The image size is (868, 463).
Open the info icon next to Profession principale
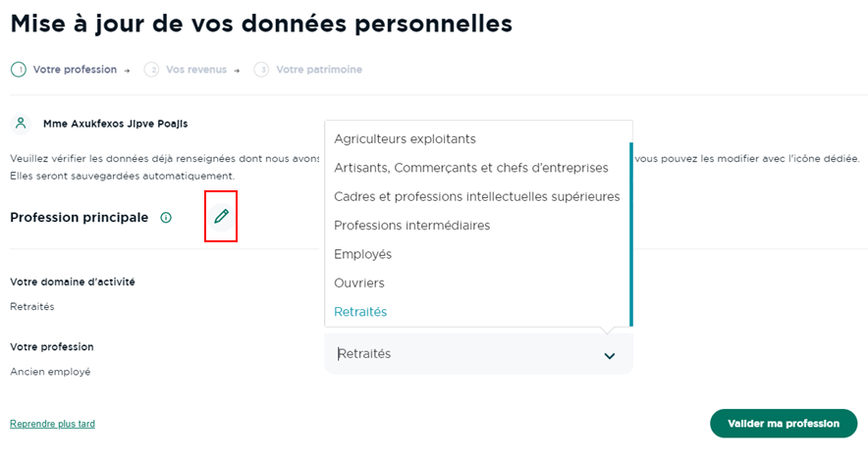tap(166, 218)
